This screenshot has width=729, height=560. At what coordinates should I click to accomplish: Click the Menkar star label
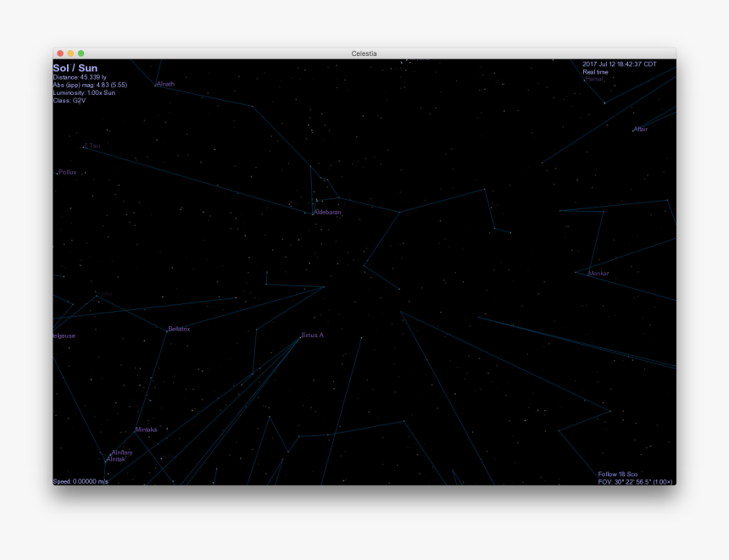pos(598,274)
